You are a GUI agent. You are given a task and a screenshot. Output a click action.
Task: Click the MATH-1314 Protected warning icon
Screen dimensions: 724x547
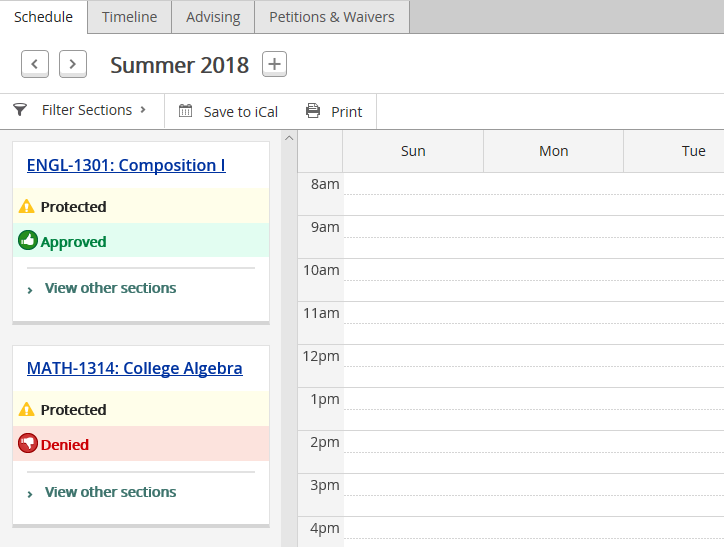pyautogui.click(x=26, y=409)
